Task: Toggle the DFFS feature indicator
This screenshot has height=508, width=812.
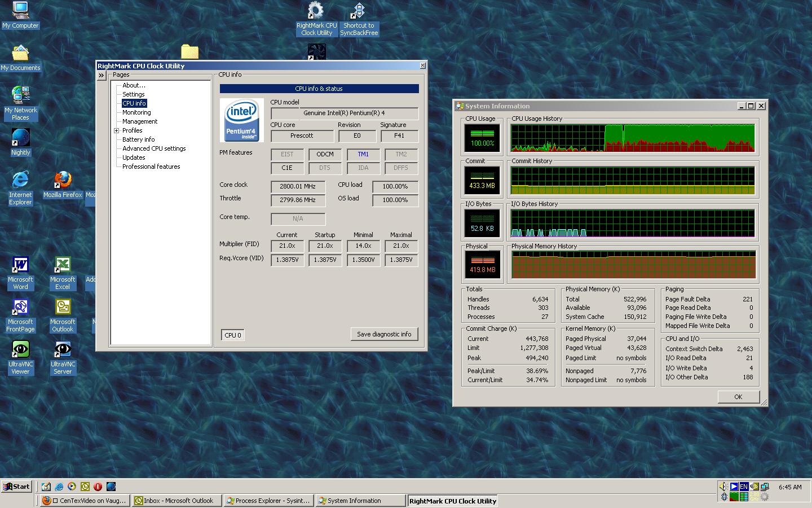Action: 401,168
